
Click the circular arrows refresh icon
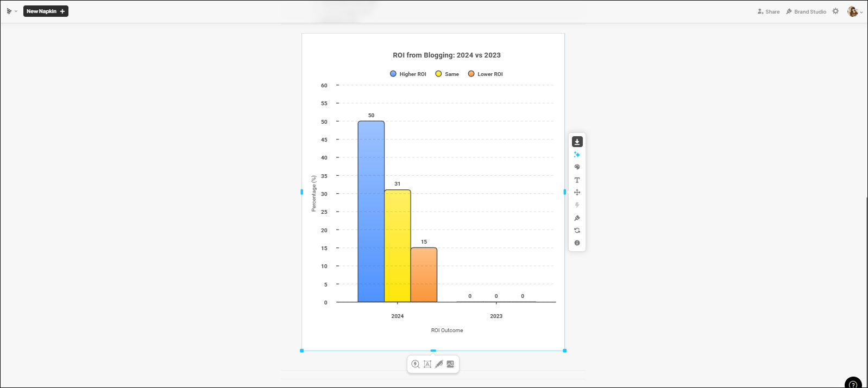pyautogui.click(x=577, y=231)
